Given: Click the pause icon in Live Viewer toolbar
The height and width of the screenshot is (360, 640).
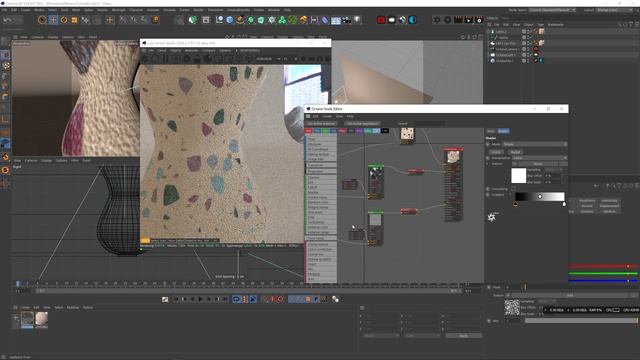Looking at the screenshot, I should click(166, 59).
